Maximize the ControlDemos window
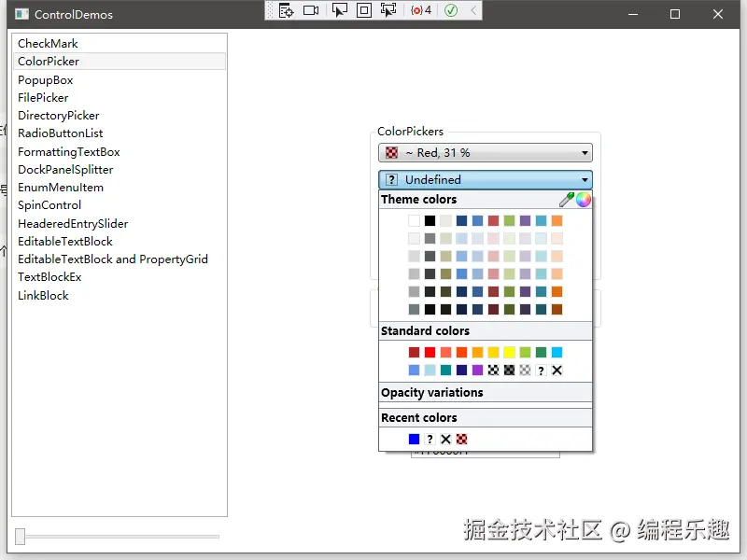Screen dimensions: 747x560 tap(674, 14)
